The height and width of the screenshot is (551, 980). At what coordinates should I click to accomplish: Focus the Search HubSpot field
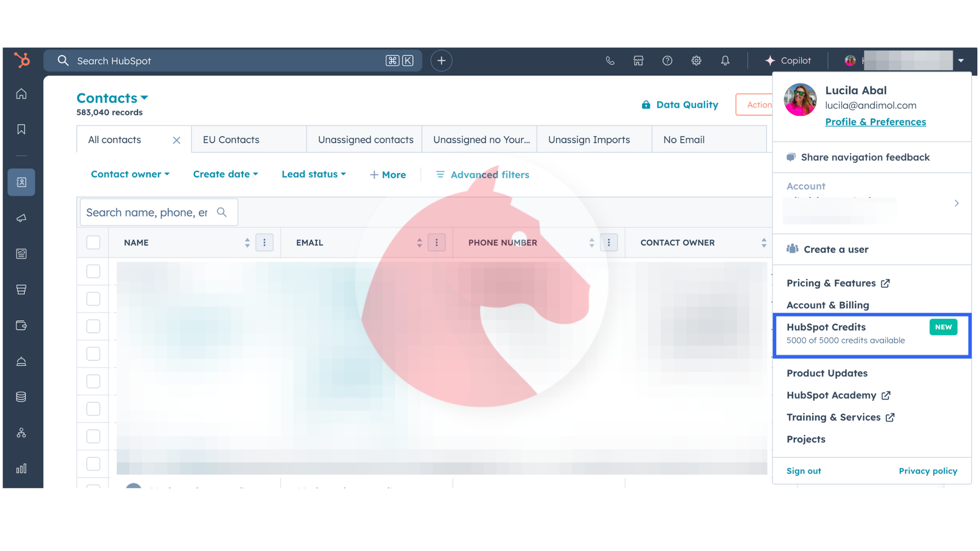pyautogui.click(x=233, y=60)
